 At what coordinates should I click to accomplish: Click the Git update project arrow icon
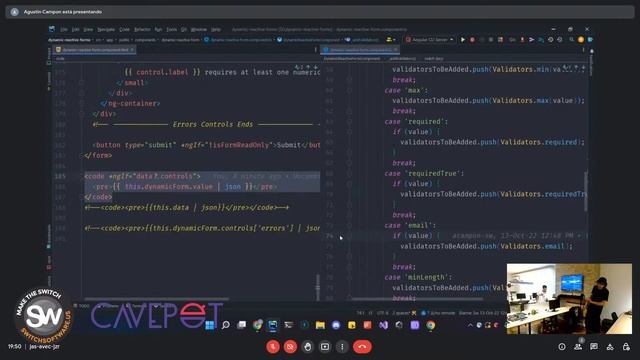coord(522,40)
